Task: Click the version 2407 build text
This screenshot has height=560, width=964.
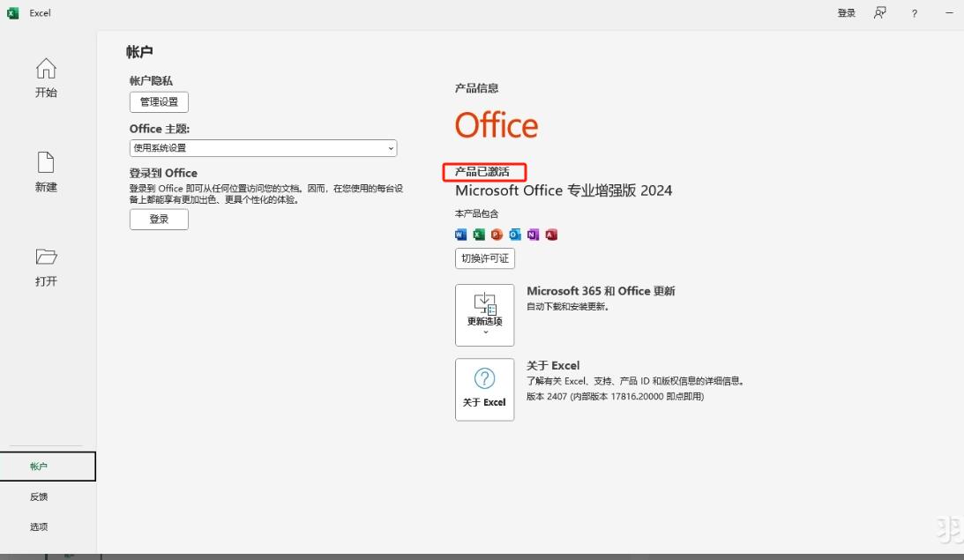Action: click(616, 397)
